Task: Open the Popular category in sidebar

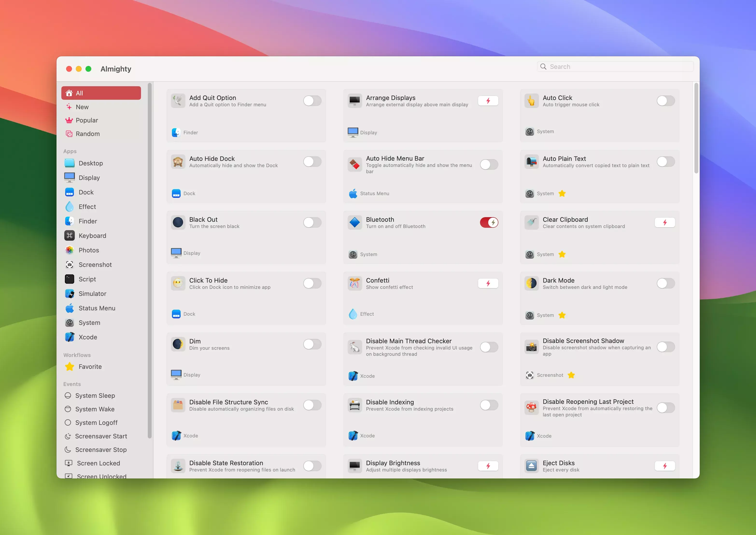Action: 87,120
